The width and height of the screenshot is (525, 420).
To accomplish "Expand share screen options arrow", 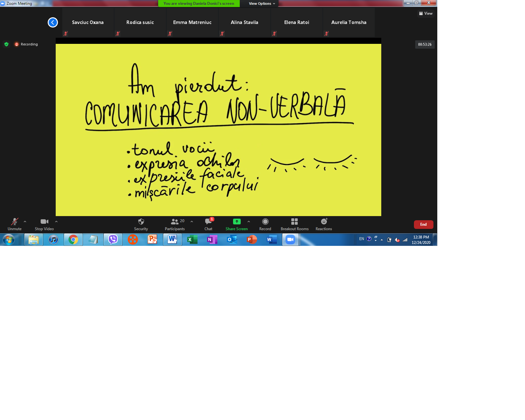I will coord(249,222).
